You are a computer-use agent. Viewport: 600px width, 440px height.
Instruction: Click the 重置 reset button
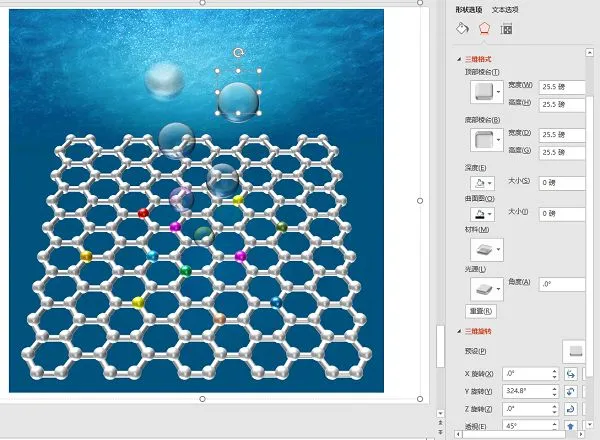click(x=481, y=311)
